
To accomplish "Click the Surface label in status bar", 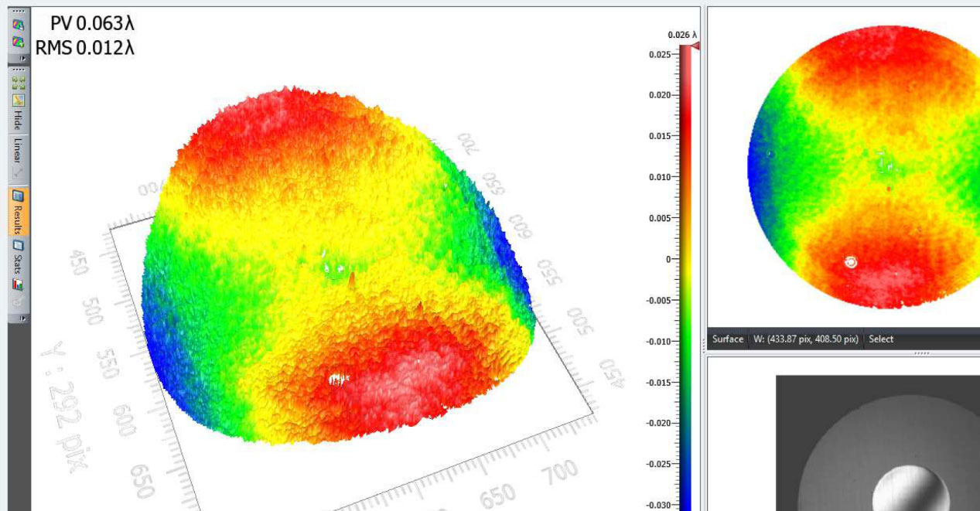I will (727, 339).
